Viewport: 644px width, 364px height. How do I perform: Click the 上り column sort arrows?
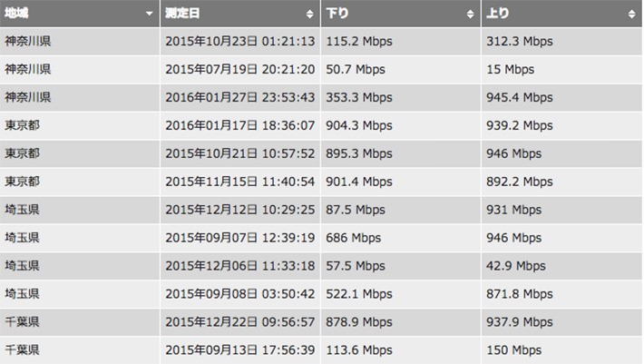click(x=631, y=15)
